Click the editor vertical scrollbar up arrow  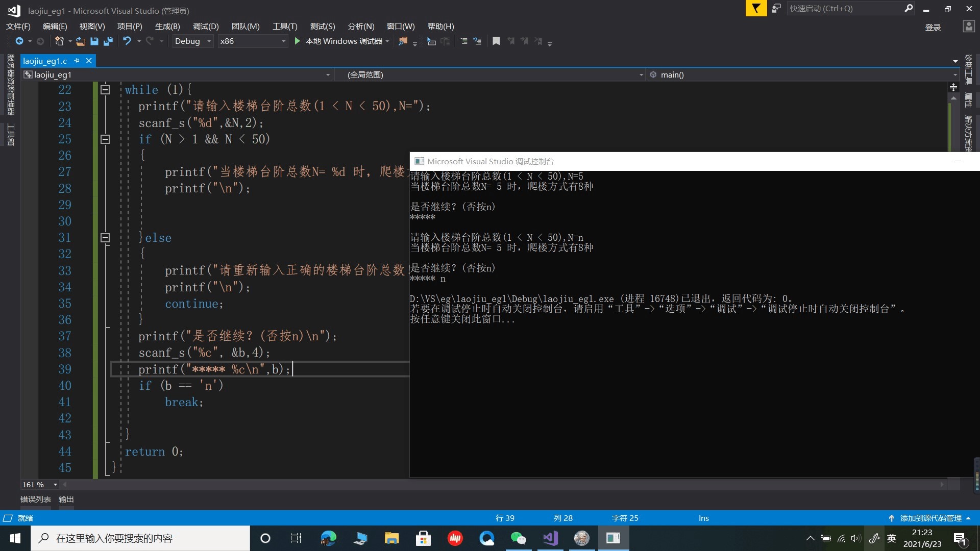click(953, 98)
